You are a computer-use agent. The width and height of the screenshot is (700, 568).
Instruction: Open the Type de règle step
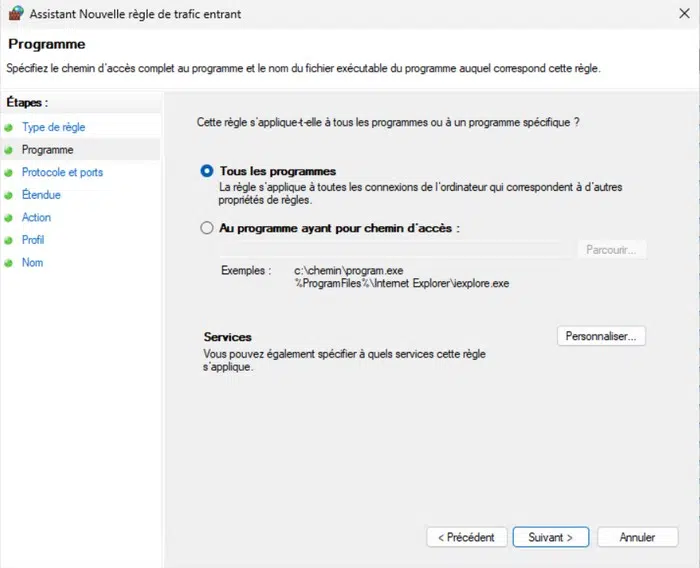53,127
